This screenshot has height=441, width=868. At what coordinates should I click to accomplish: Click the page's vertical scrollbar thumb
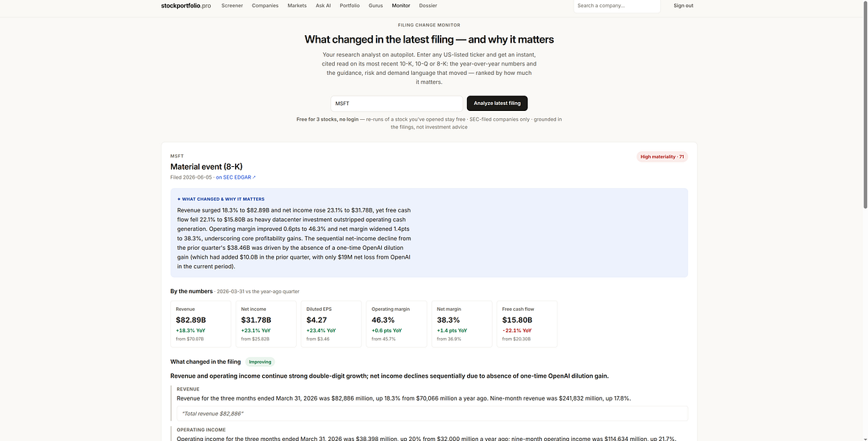pyautogui.click(x=865, y=104)
